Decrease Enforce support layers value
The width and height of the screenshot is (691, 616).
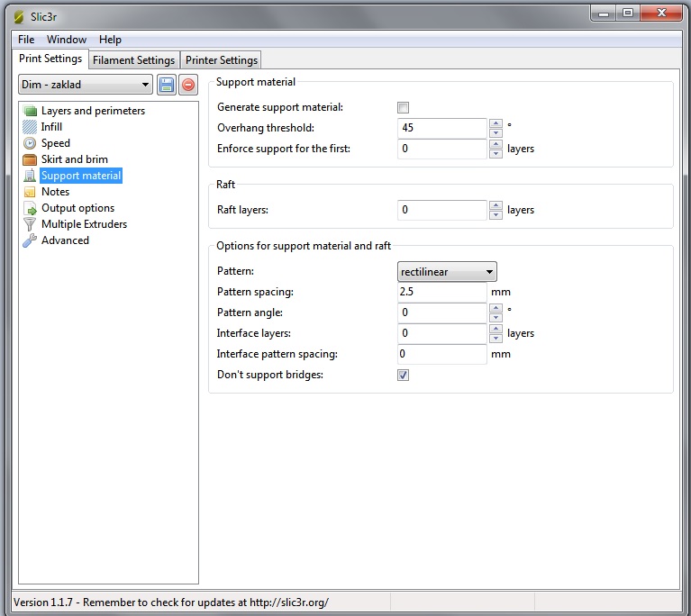(496, 153)
